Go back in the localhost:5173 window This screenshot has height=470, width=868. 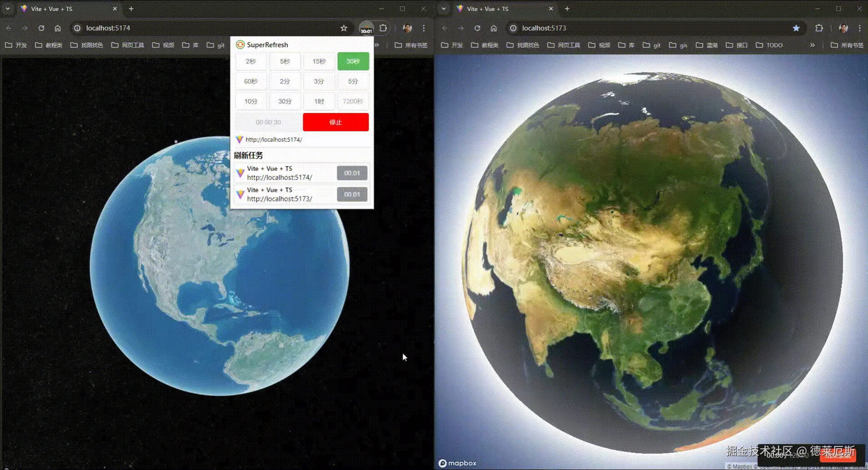(445, 28)
